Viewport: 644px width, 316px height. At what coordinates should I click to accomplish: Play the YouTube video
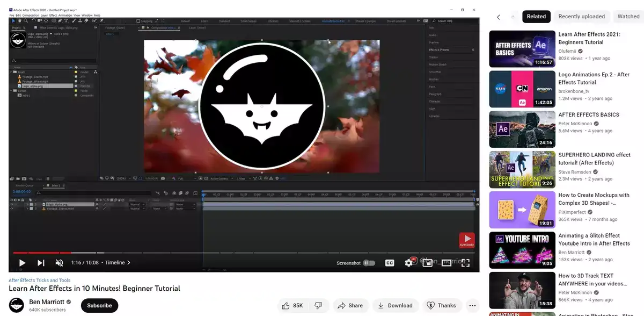22,263
